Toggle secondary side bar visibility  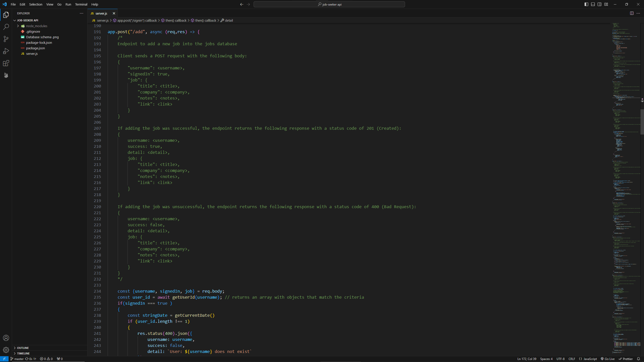599,4
